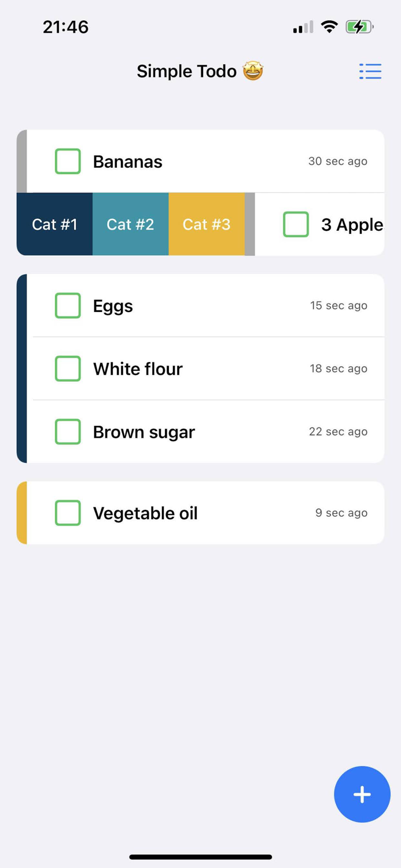Tap the Wi-Fi icon in the status bar
This screenshot has width=401, height=868.
[329, 26]
